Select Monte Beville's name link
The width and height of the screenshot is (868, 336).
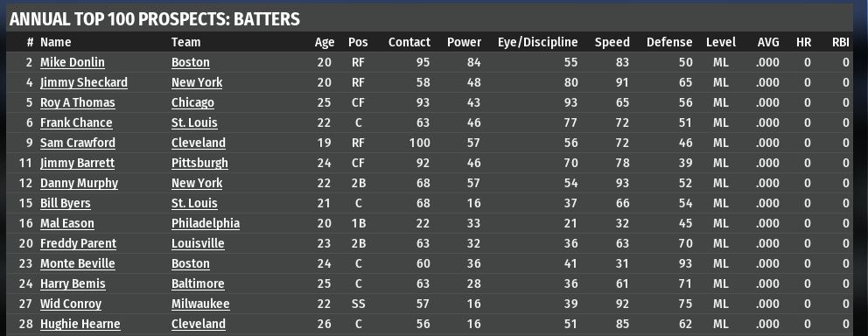78,263
